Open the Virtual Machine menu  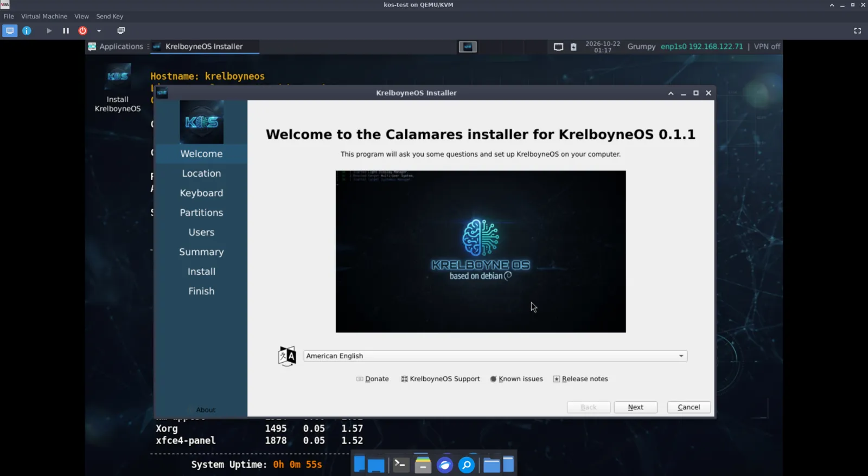pos(44,16)
